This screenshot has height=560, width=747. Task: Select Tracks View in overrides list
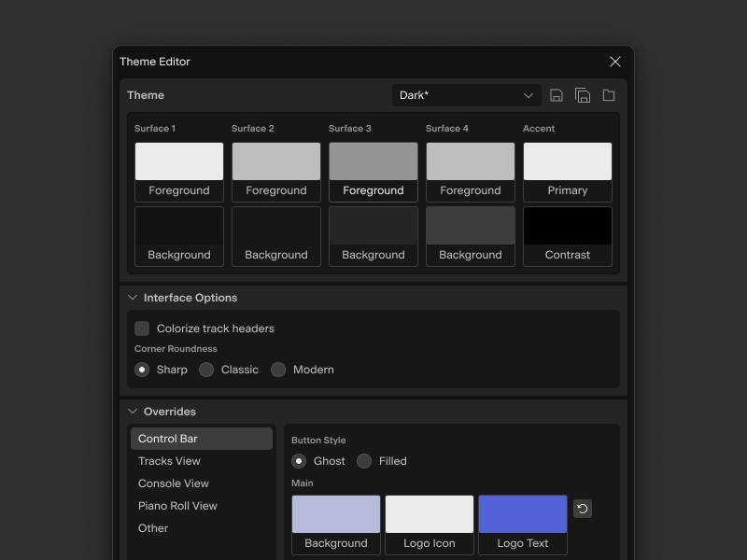point(202,461)
